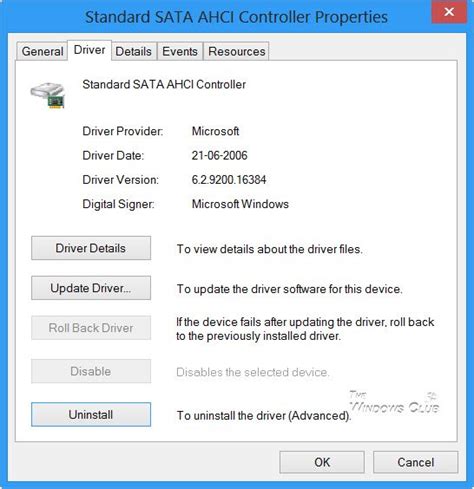The height and width of the screenshot is (489, 474).
Task: Switch to the General tab
Action: [42, 51]
